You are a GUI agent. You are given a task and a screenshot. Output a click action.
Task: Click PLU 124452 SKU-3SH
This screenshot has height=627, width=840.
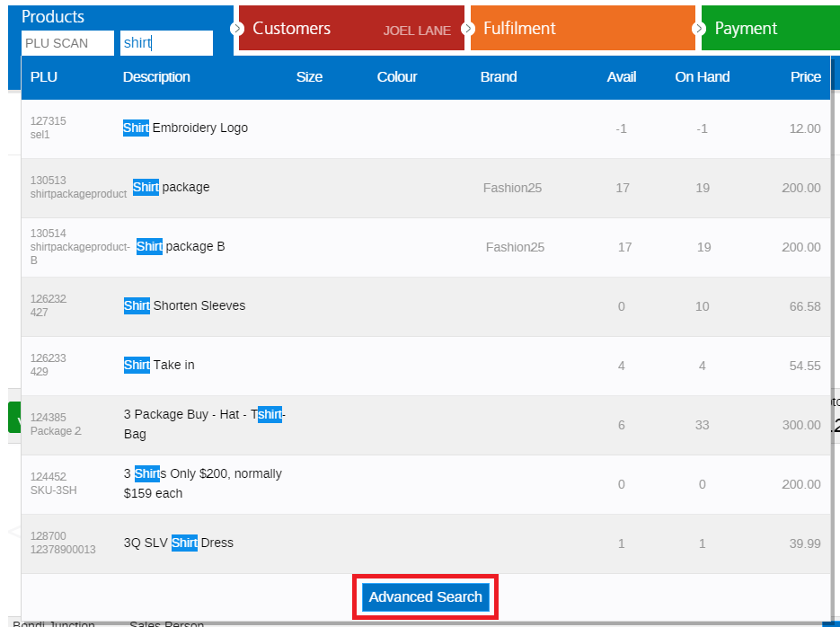pyautogui.click(x=54, y=483)
